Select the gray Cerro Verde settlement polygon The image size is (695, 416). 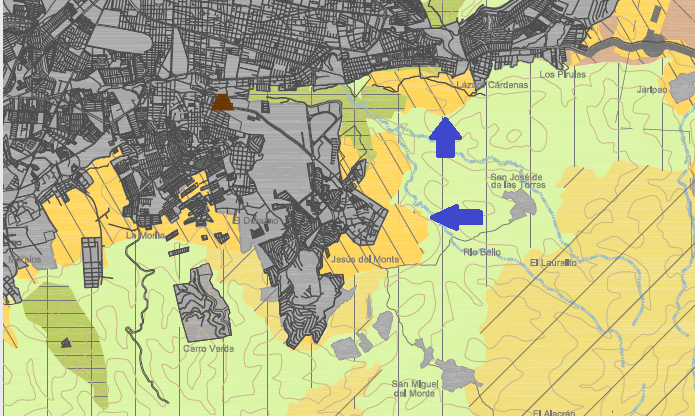pos(201,305)
